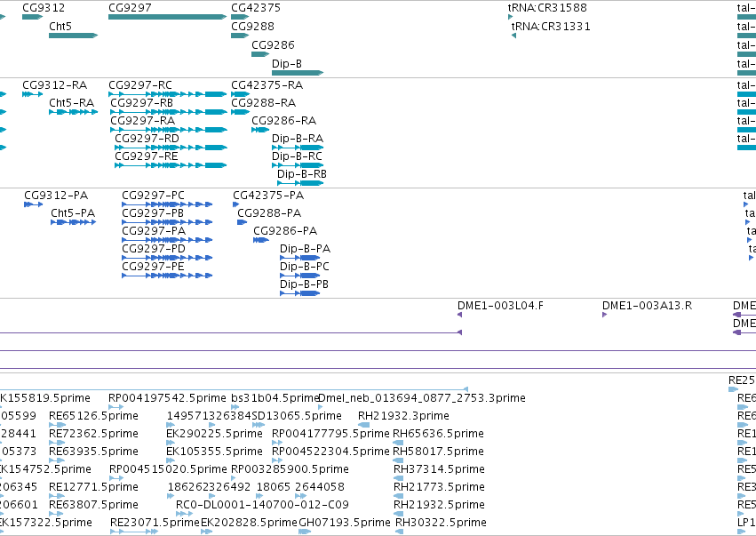Select protein Dip-B-PC

pyautogui.click(x=300, y=276)
